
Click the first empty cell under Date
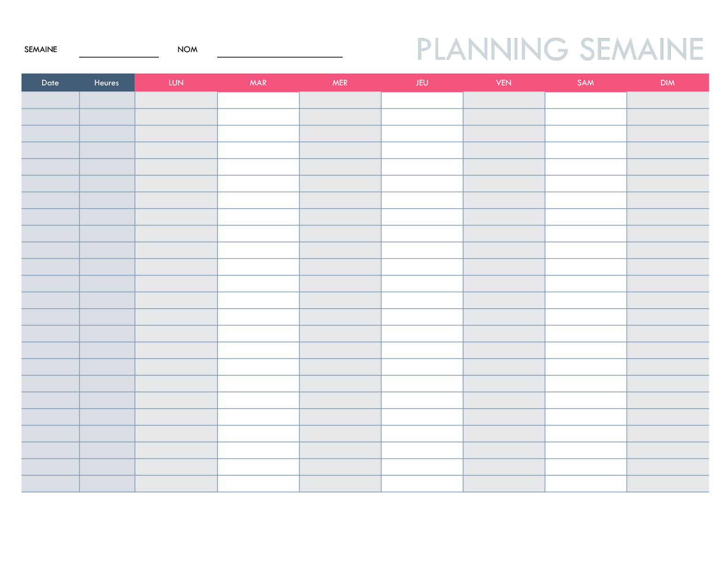50,100
